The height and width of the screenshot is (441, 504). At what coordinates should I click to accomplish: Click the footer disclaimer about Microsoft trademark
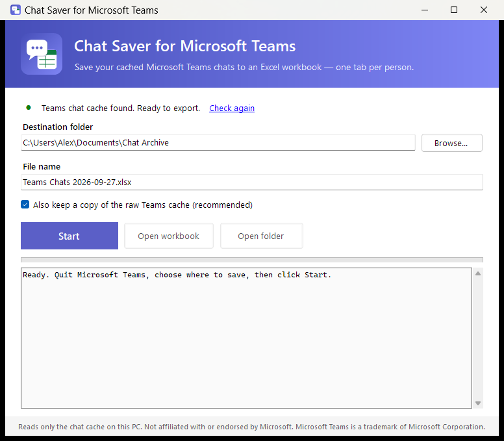252,427
